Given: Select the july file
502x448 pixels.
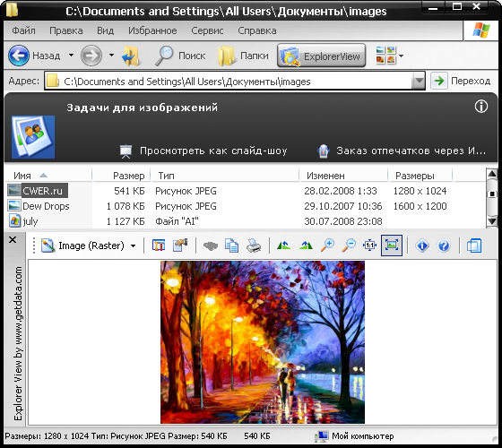Looking at the screenshot, I should [30, 221].
